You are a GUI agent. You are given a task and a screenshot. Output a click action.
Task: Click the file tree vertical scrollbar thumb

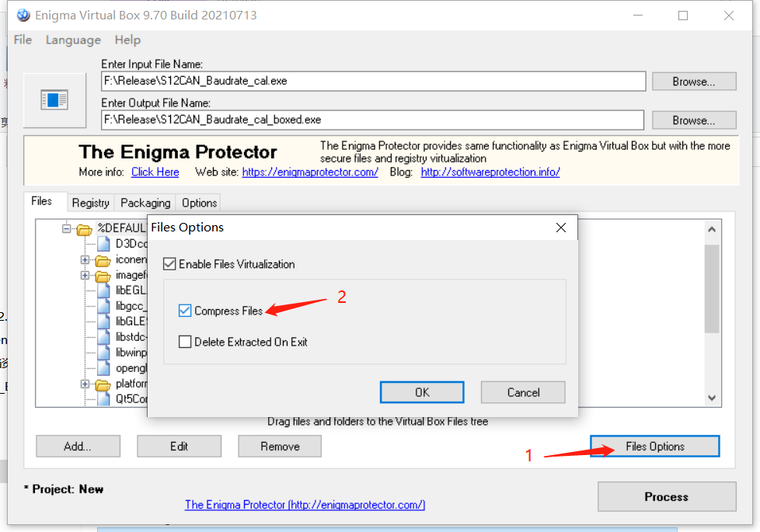point(712,289)
